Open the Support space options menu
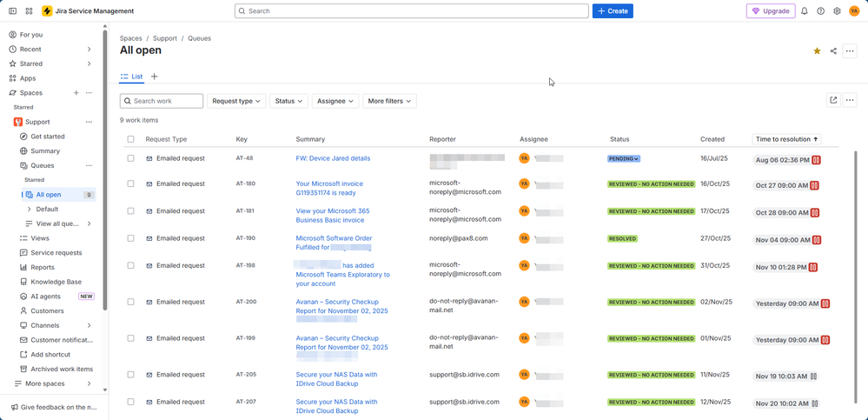 click(89, 122)
